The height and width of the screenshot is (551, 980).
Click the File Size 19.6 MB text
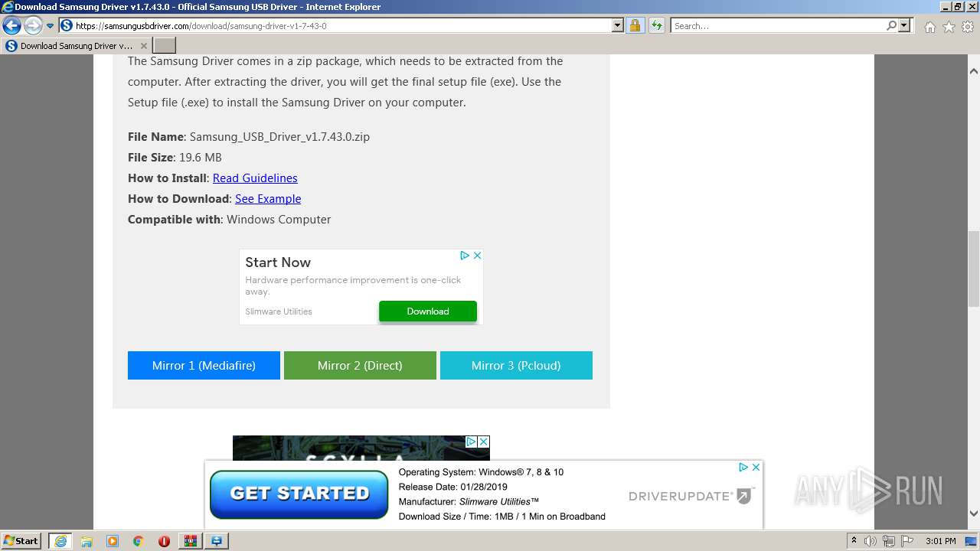click(x=175, y=158)
